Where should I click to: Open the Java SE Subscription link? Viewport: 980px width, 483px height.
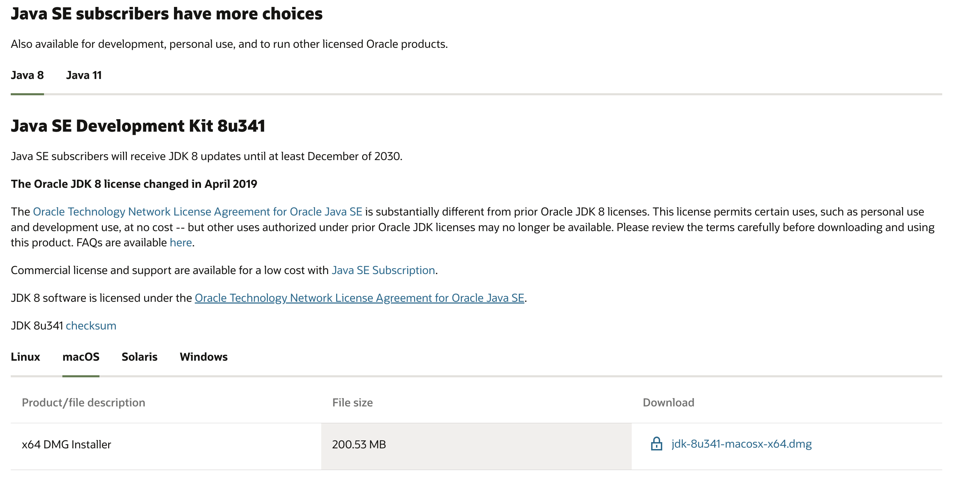pos(384,270)
